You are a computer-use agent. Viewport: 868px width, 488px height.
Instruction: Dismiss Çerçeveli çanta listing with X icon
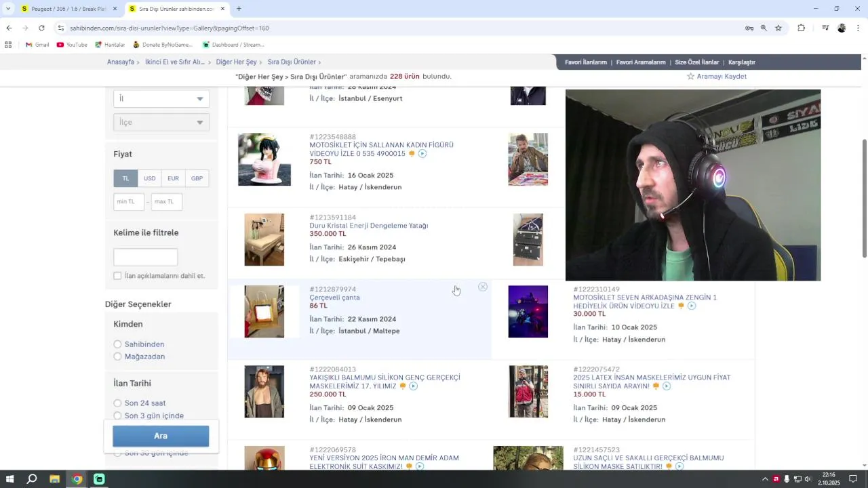[483, 287]
